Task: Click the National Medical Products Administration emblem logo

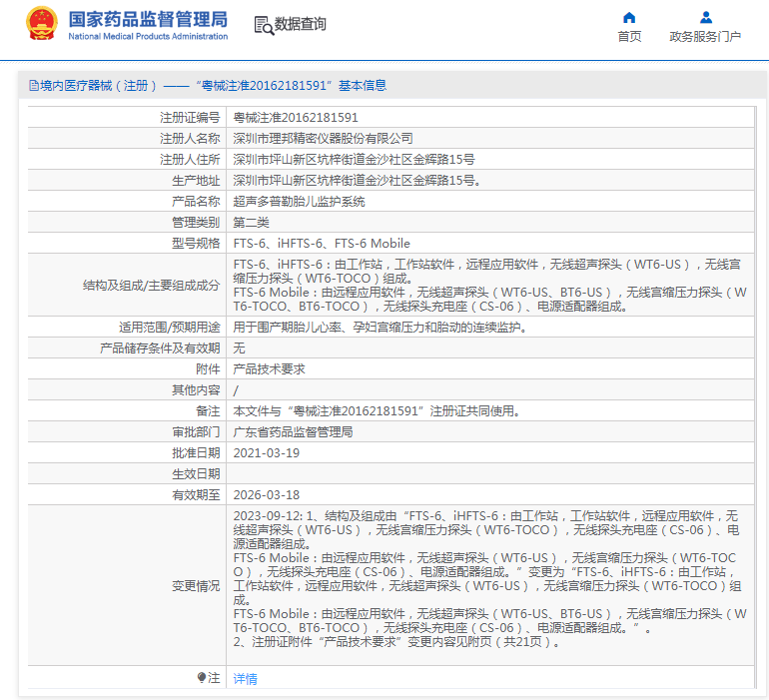Action: coord(42,24)
